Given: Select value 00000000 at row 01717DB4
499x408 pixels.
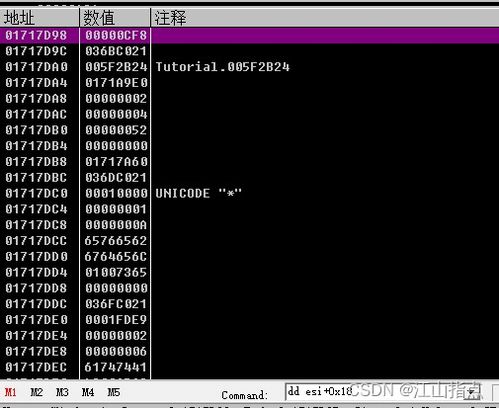Looking at the screenshot, I should 116,146.
